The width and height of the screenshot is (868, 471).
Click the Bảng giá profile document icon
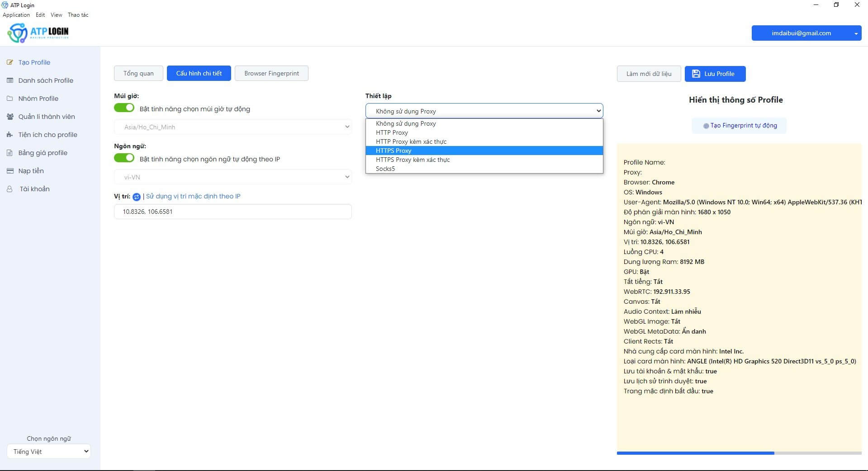click(10, 153)
